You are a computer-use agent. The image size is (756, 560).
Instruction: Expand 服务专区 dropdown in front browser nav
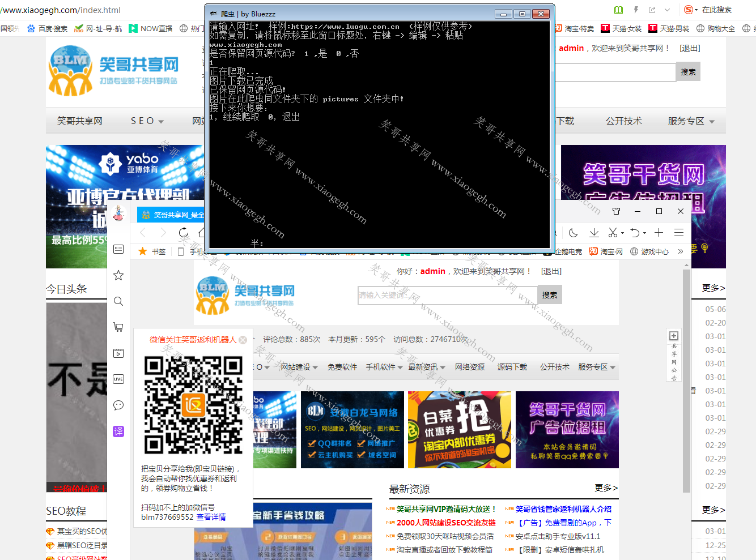pyautogui.click(x=613, y=367)
